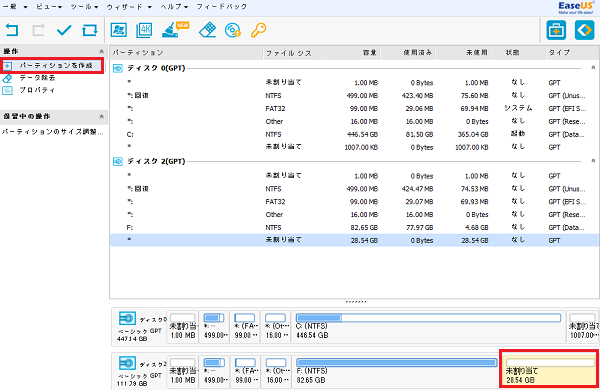Screen dimensions: 600x390
Task: Select the unallocated 28.54 GB row
Action: point(354,240)
